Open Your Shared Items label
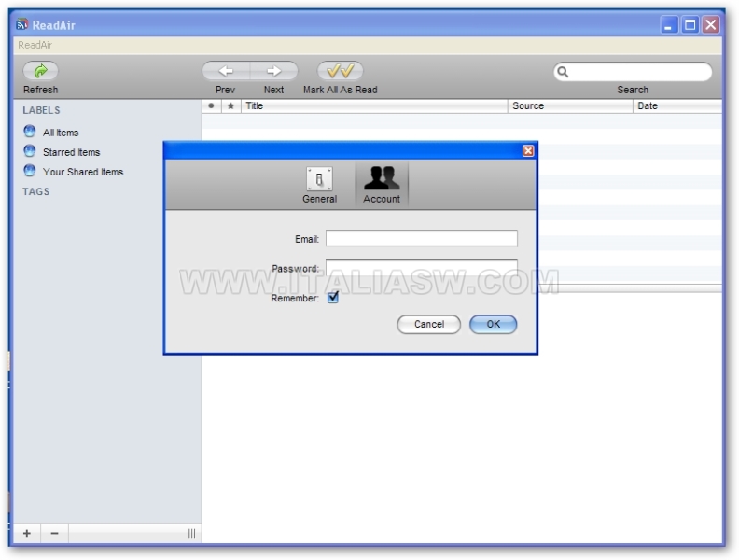The image size is (739, 560). pos(83,172)
